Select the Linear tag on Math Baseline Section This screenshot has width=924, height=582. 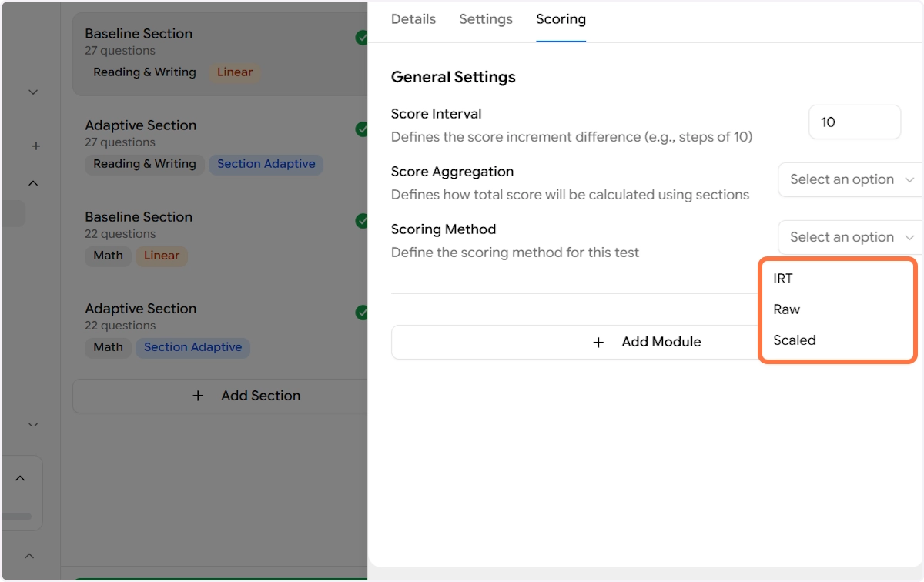tap(162, 256)
